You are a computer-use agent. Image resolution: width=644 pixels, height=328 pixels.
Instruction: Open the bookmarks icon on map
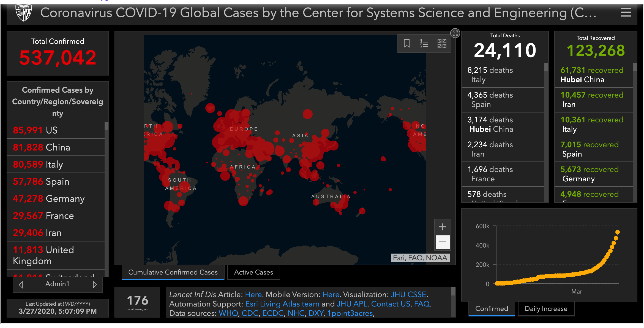[406, 43]
